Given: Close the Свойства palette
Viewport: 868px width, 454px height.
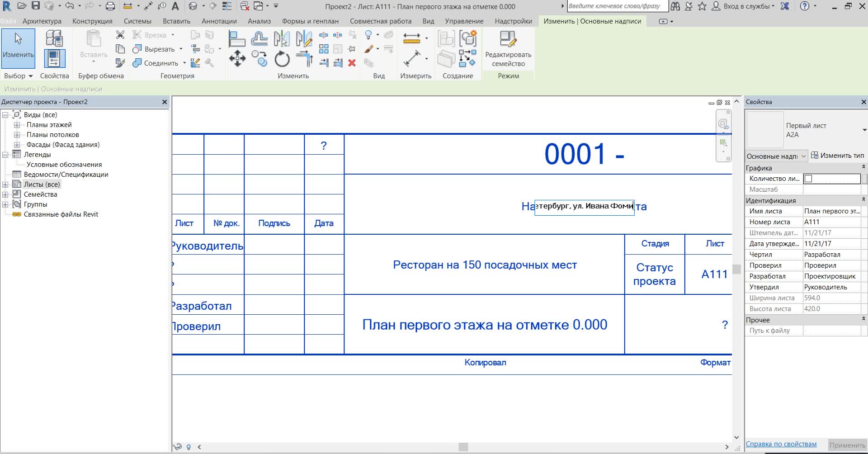Looking at the screenshot, I should (x=863, y=102).
